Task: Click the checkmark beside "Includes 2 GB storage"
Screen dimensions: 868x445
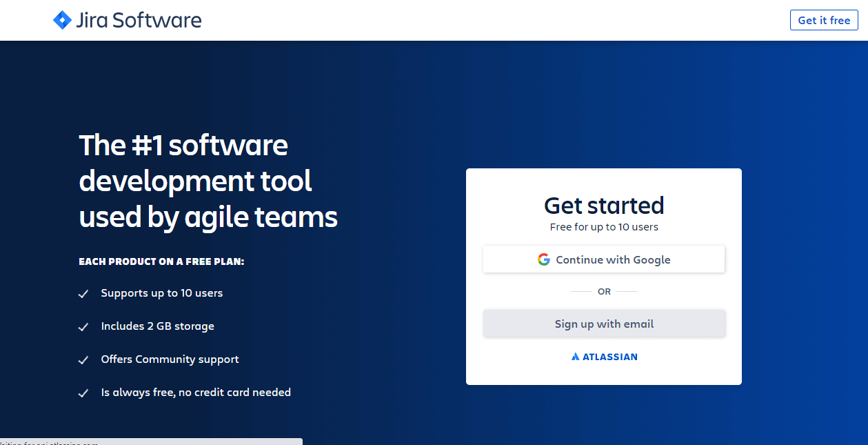Action: coord(83,326)
